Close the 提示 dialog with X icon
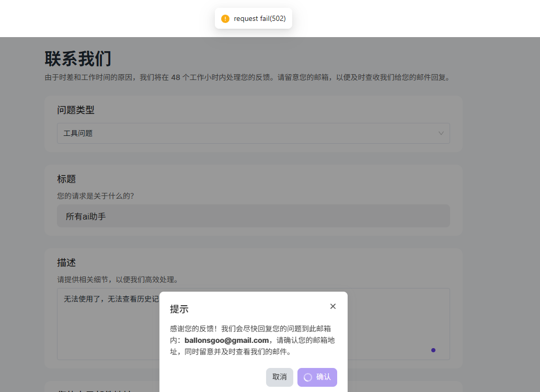 [332, 306]
